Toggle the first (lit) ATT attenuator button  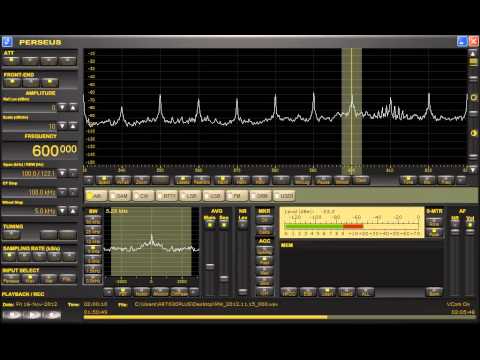pos(11,61)
